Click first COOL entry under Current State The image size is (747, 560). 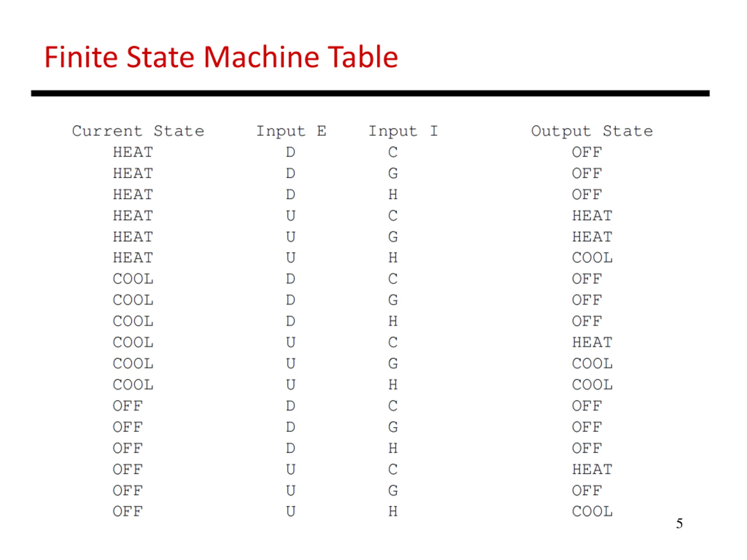pyautogui.click(x=133, y=279)
